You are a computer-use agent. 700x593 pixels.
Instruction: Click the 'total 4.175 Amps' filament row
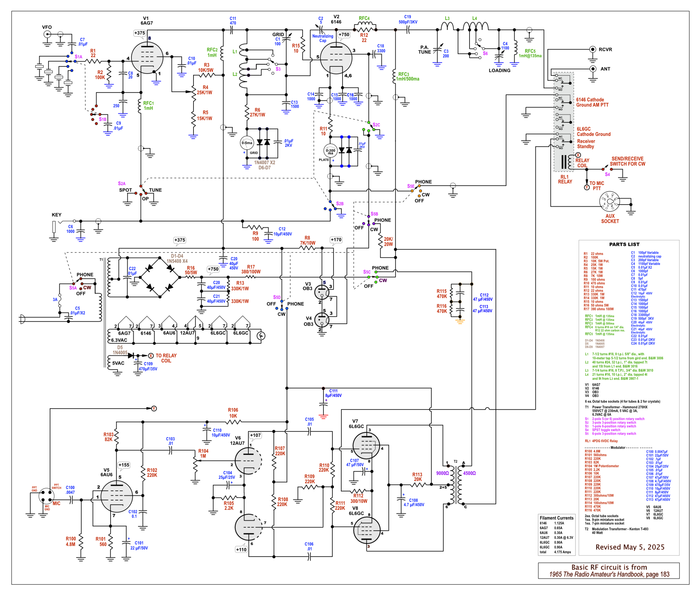[x=555, y=552]
